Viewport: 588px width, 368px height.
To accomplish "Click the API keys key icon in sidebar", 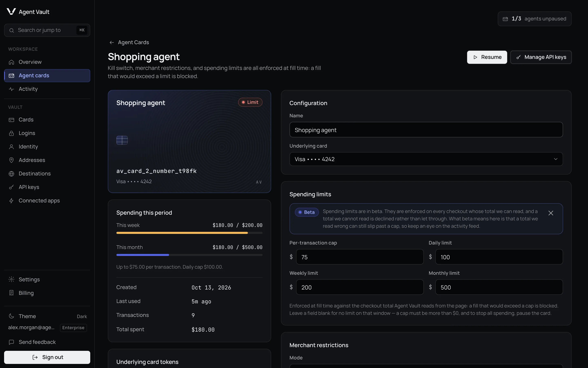I will (x=11, y=187).
